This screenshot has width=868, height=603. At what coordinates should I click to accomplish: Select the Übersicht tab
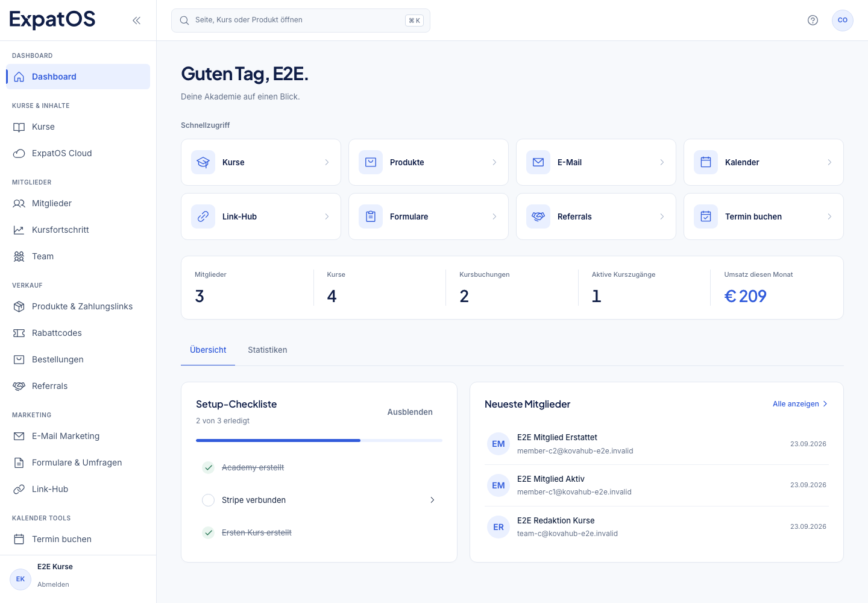(208, 350)
